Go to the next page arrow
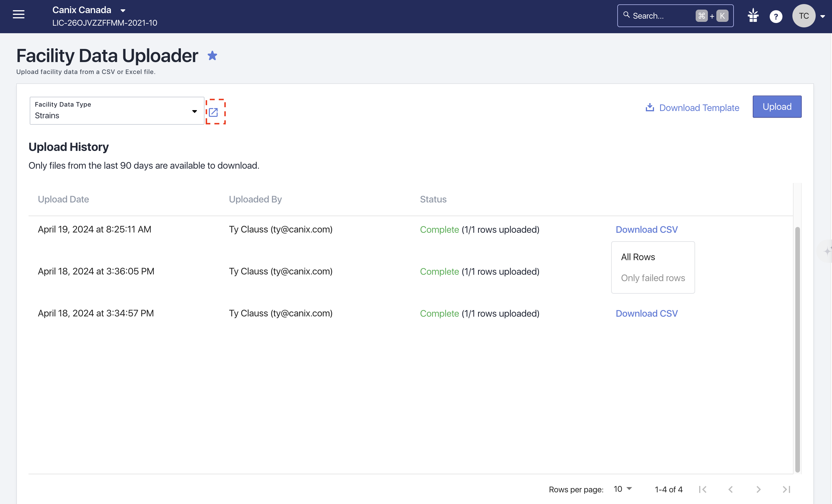Screen dimensions: 832x504 point(758,489)
